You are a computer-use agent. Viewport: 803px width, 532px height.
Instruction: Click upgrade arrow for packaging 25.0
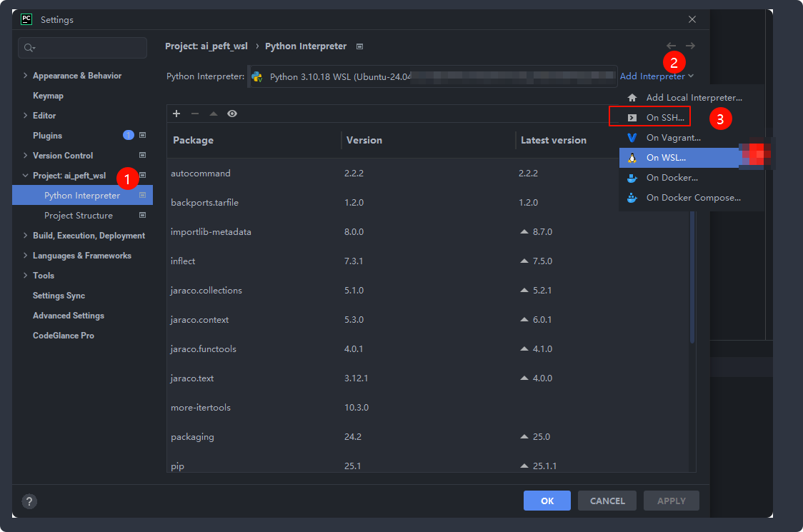point(524,437)
